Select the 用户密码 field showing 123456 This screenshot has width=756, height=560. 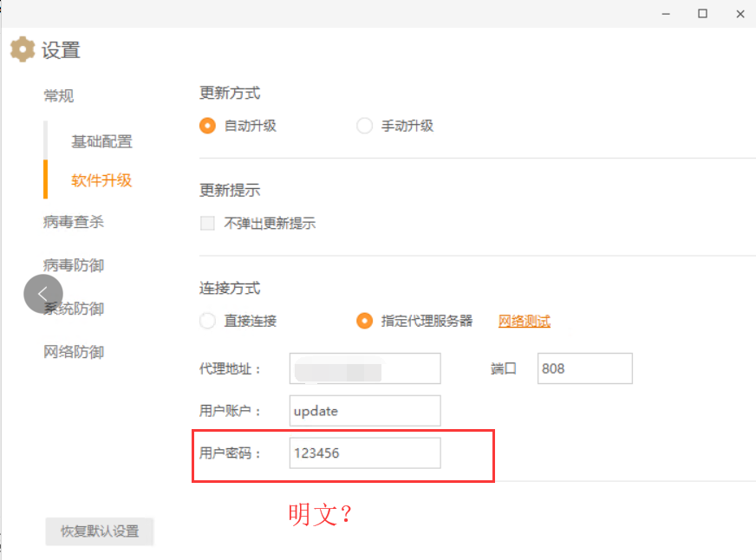(x=364, y=453)
